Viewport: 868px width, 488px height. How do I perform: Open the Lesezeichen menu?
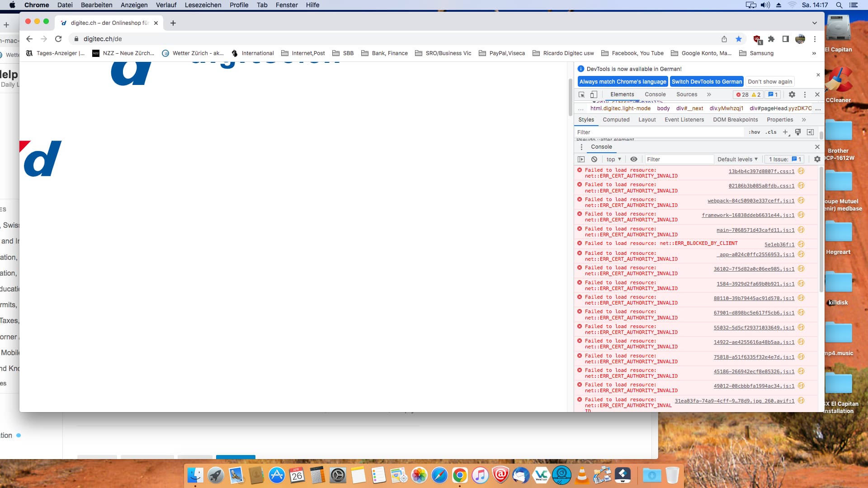203,5
